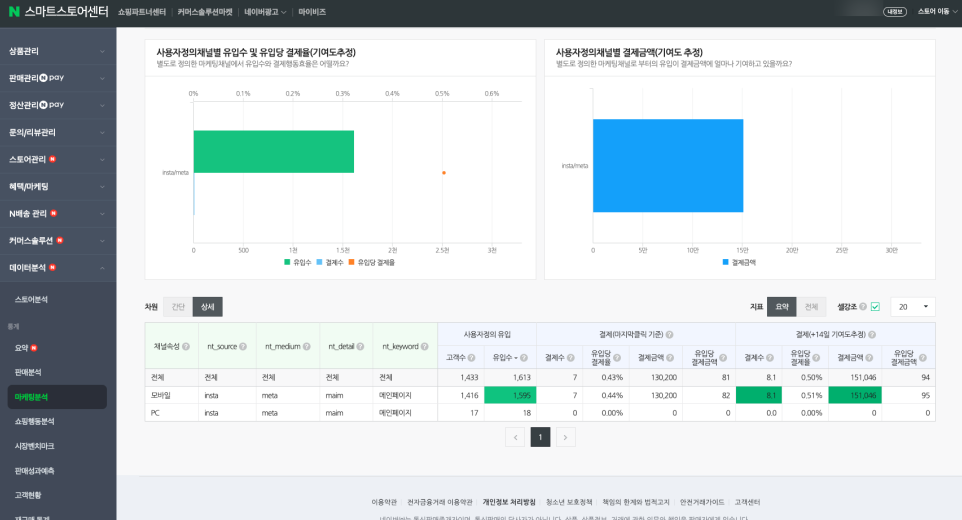Open help icon beside nt_detail header
Viewport: 962px width, 520px height.
point(360,346)
